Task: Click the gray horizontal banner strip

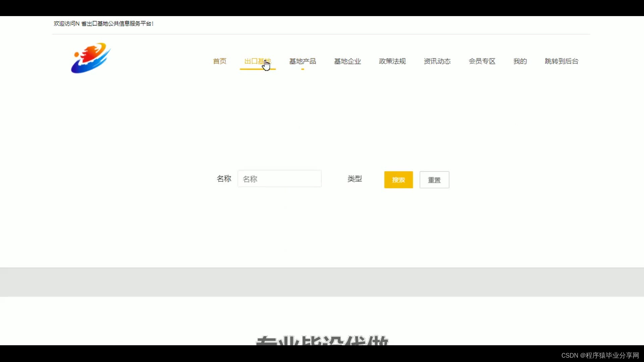Action: pos(322,282)
